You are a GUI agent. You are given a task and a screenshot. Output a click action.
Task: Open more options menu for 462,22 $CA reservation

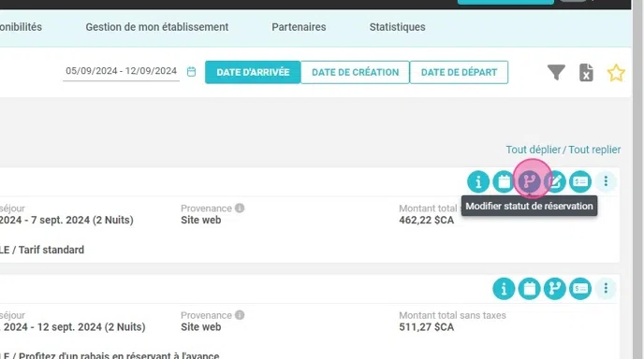606,181
